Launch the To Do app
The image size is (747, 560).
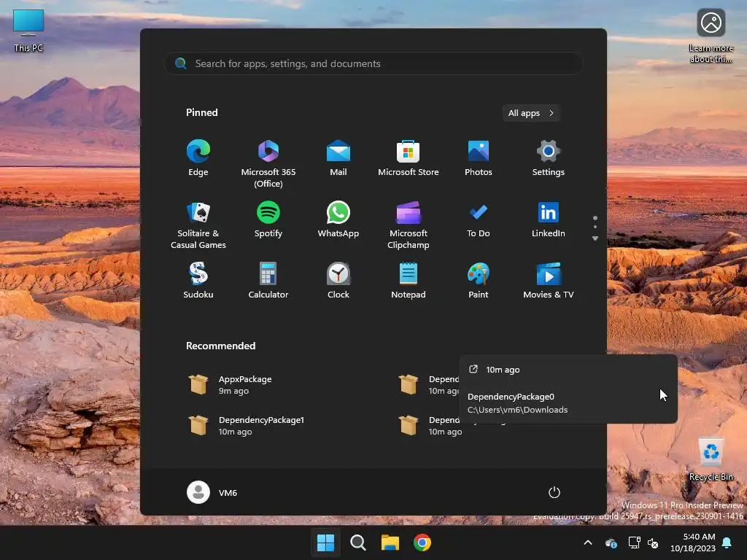coord(479,220)
